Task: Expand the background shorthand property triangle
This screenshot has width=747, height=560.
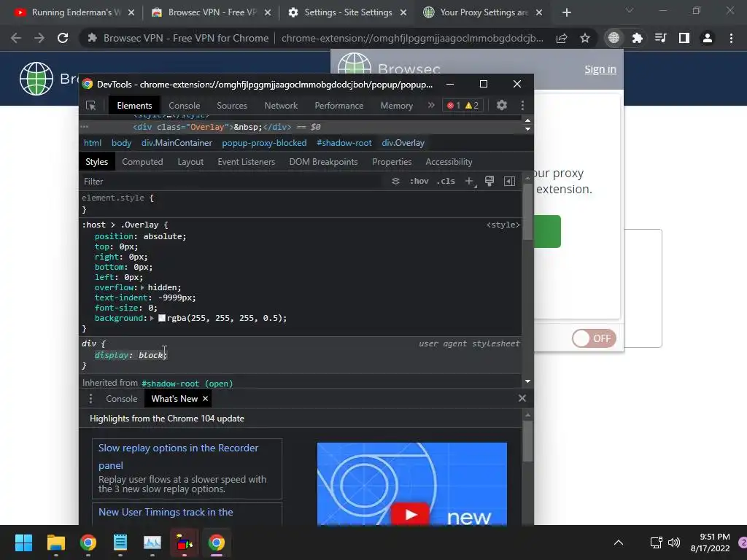Action: click(x=152, y=318)
